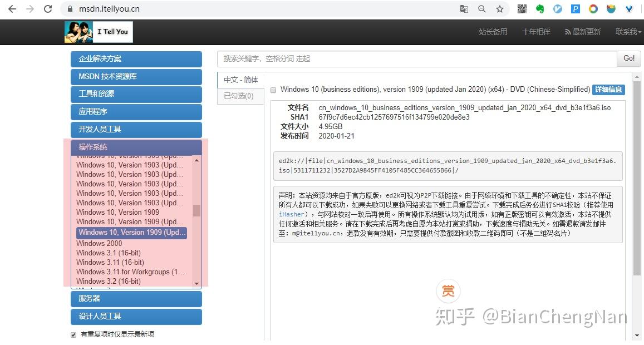Select the 中文-简体 tab
Viewport: 644px width, 345px height.
coord(240,80)
